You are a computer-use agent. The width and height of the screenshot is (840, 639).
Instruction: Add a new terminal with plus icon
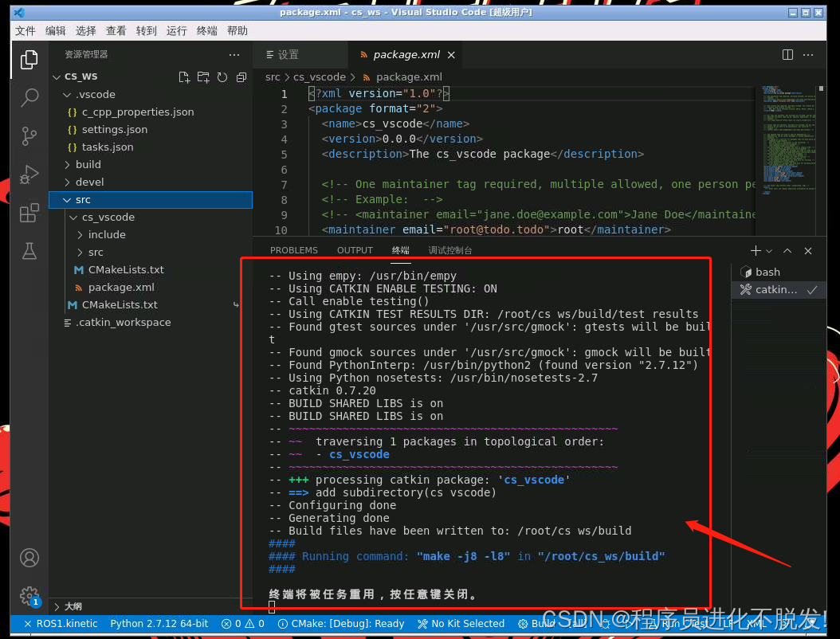click(x=756, y=251)
